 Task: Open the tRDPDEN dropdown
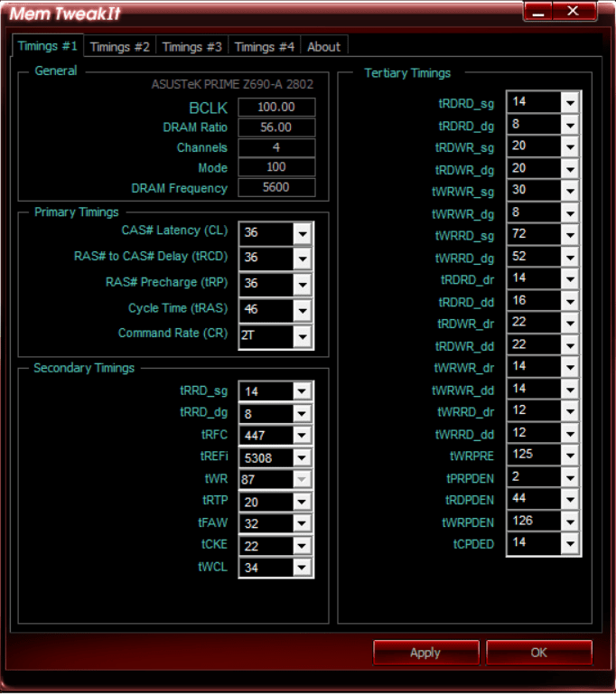click(570, 500)
